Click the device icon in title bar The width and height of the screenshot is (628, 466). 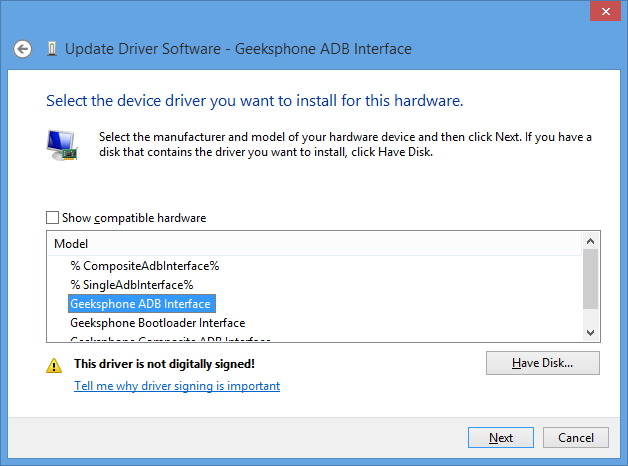pyautogui.click(x=52, y=49)
